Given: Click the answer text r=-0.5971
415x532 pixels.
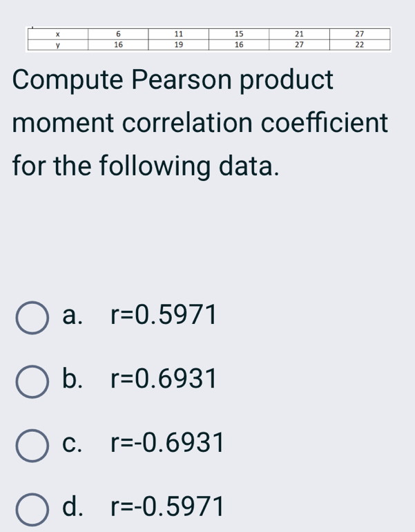Looking at the screenshot, I should click(168, 508).
